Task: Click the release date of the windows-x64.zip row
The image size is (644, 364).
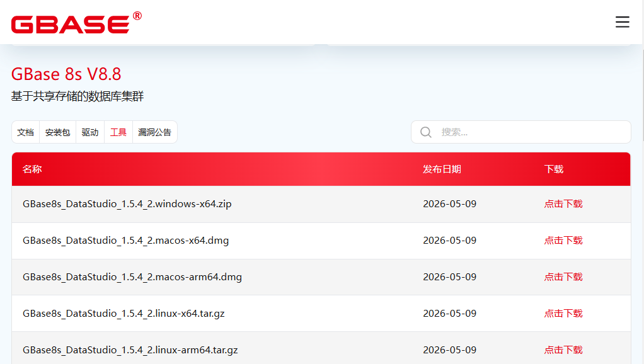Action: [x=450, y=204]
